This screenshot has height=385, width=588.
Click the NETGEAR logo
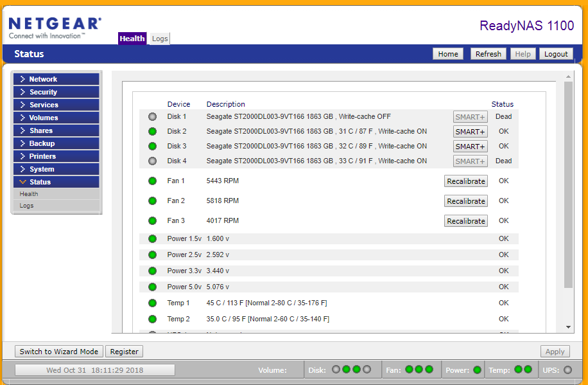pos(54,21)
